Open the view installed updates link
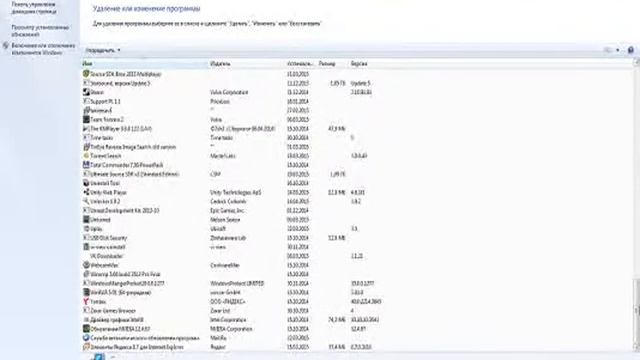The image size is (640, 360). click(x=40, y=31)
